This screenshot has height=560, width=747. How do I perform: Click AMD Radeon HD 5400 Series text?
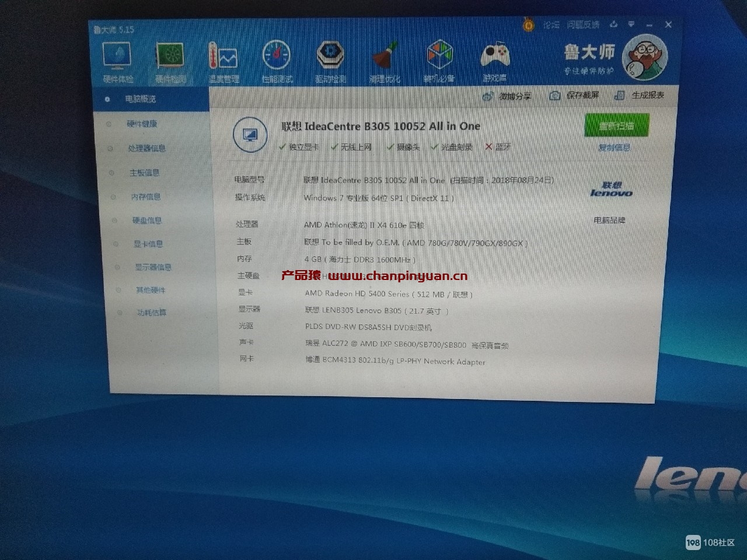coord(389,294)
